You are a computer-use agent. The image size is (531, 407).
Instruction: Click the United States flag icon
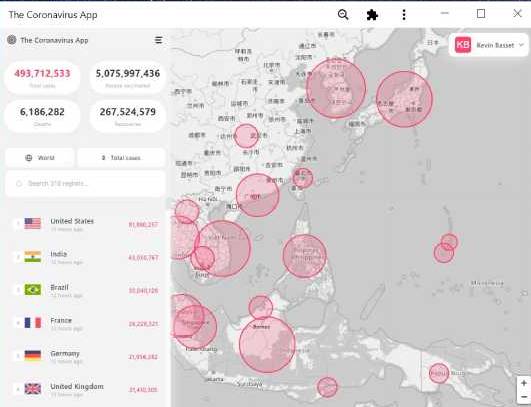click(x=33, y=223)
